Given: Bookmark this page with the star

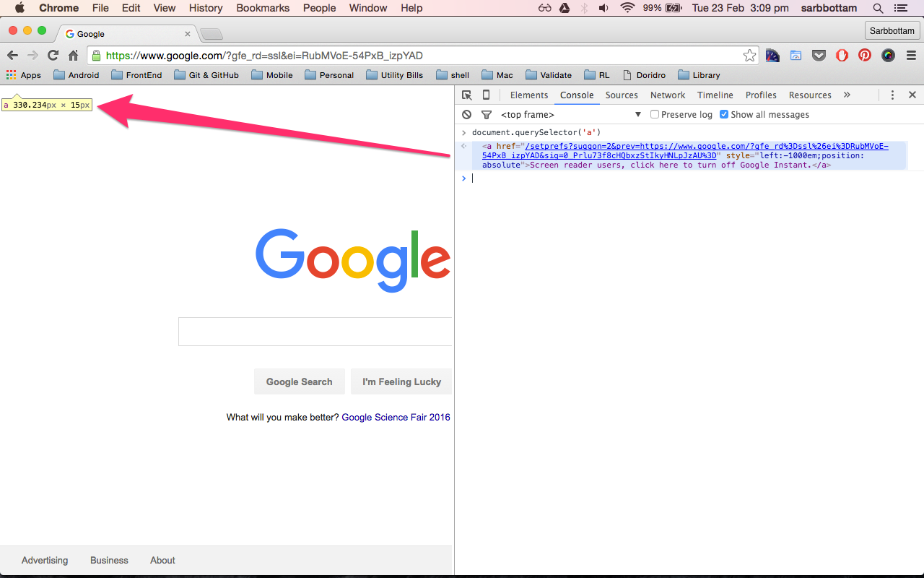Looking at the screenshot, I should click(750, 56).
